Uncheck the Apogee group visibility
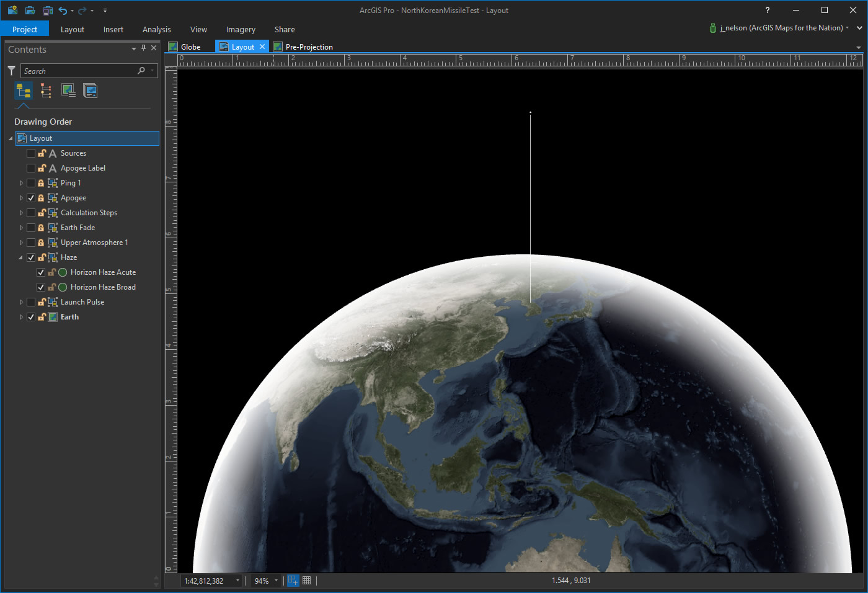868x593 pixels. [x=31, y=198]
